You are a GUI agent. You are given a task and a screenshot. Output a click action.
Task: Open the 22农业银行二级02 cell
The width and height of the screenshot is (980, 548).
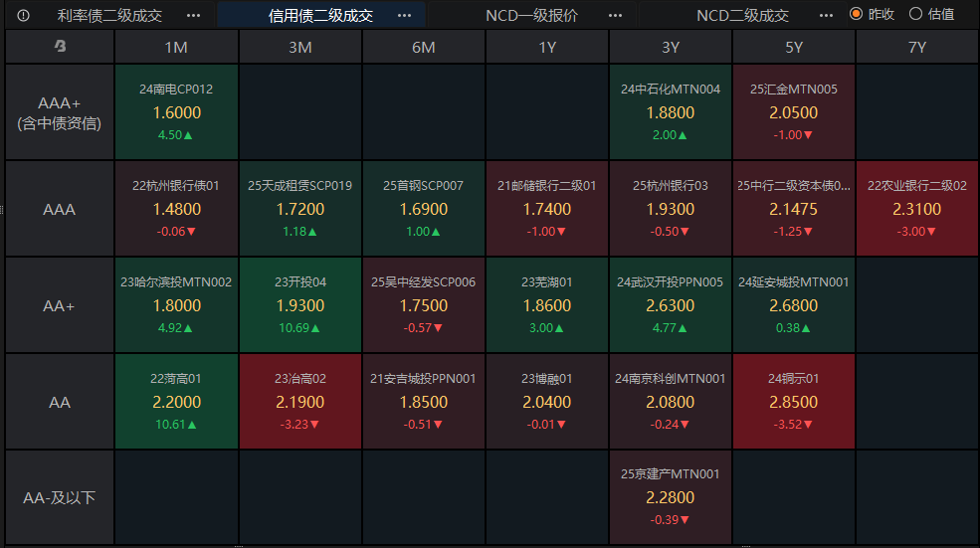917,209
